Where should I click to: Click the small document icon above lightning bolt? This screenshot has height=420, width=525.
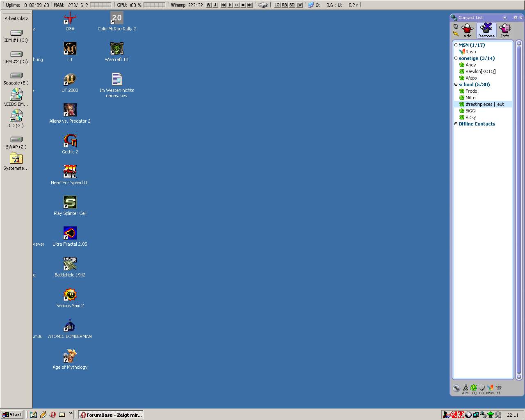coord(456,26)
